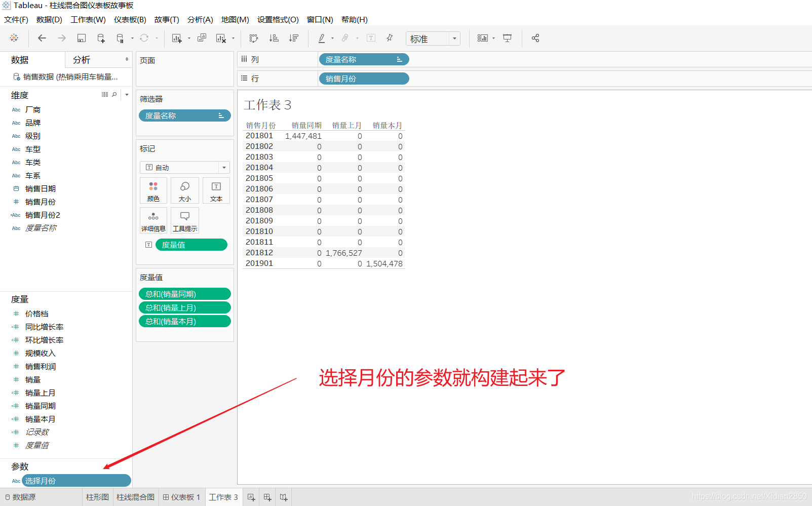The width and height of the screenshot is (812, 506).
Task: Click the refresh data icon
Action: 144,38
